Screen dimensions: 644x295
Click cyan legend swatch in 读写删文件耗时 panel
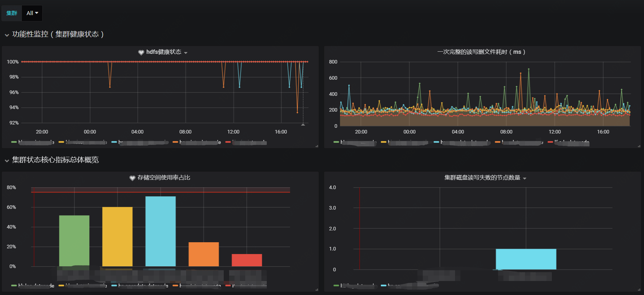click(436, 142)
